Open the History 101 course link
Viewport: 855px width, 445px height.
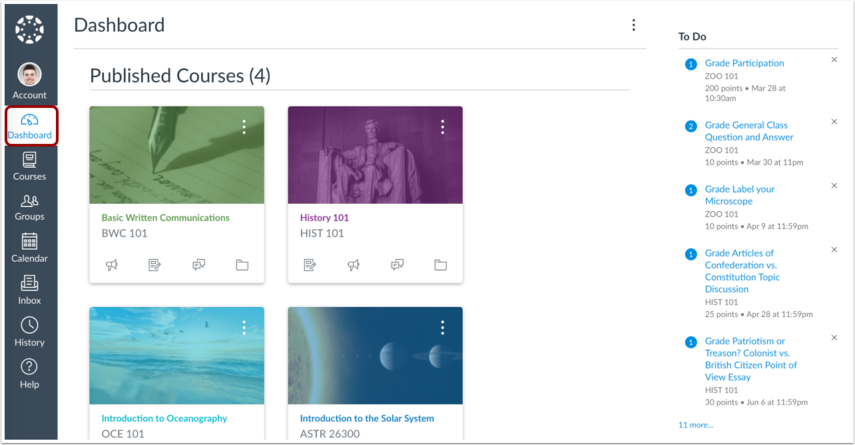pyautogui.click(x=324, y=218)
